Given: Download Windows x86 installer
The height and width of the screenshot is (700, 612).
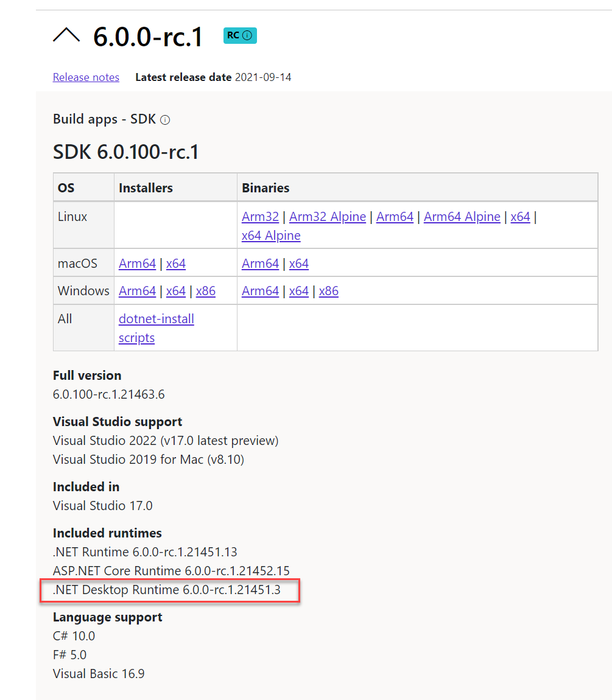Looking at the screenshot, I should coord(205,291).
